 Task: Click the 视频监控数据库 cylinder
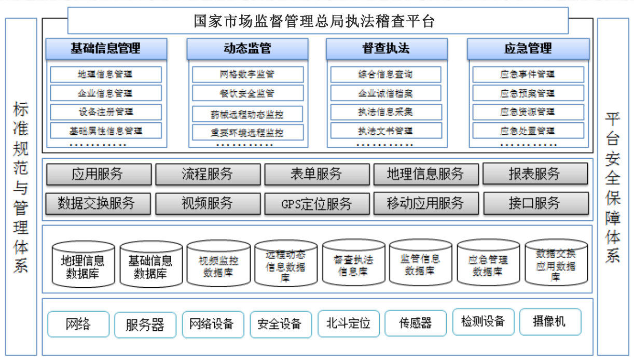coord(218,263)
